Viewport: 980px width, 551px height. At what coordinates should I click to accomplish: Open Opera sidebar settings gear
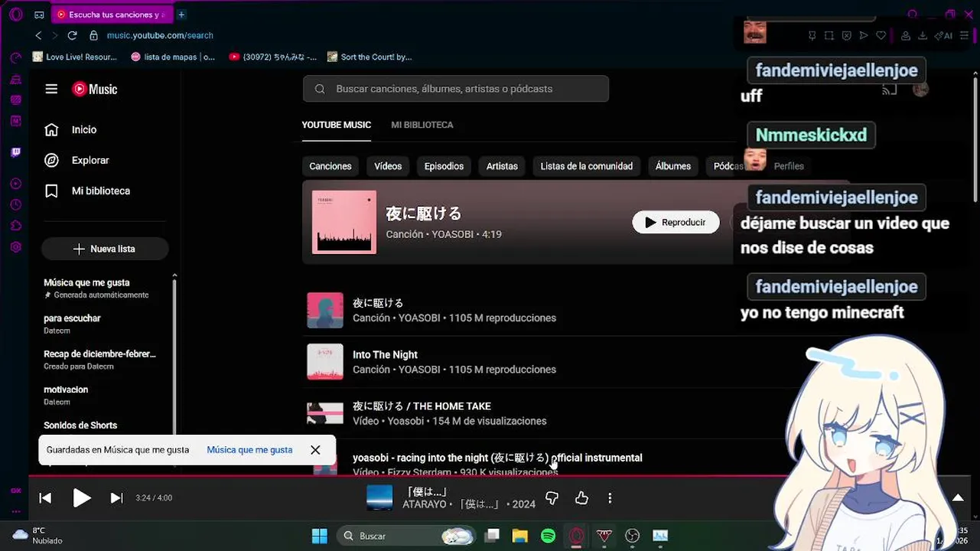(x=15, y=247)
